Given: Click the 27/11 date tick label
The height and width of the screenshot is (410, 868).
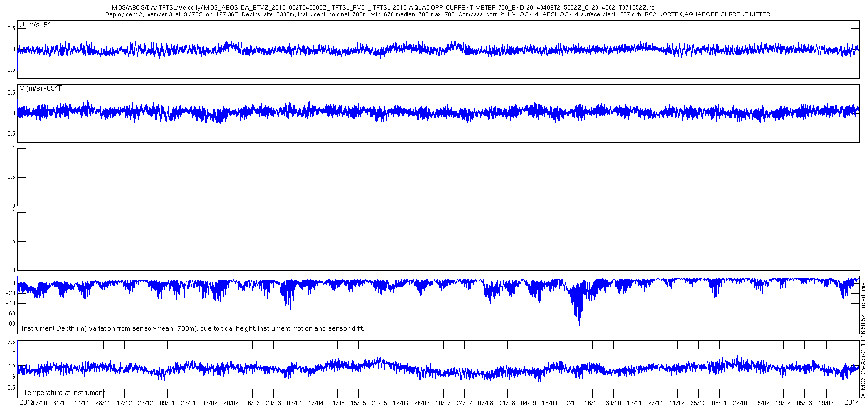Looking at the screenshot, I should point(655,403).
